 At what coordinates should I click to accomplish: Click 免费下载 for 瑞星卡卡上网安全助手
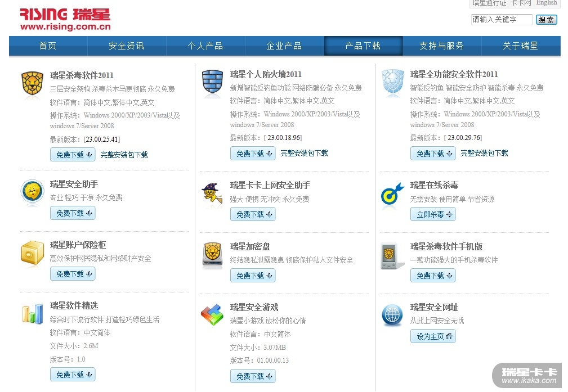[x=253, y=214]
